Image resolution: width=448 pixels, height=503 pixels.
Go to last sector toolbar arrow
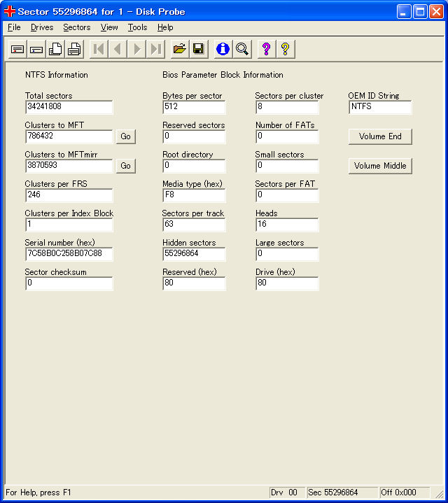[155, 50]
